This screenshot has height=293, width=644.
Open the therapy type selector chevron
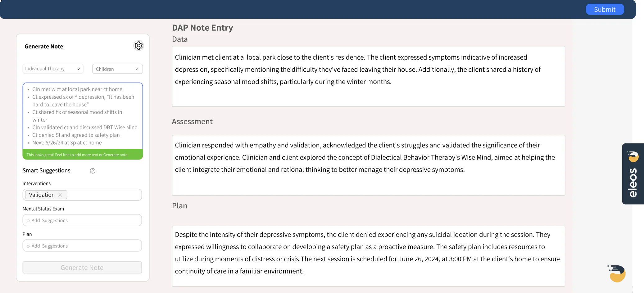click(79, 69)
